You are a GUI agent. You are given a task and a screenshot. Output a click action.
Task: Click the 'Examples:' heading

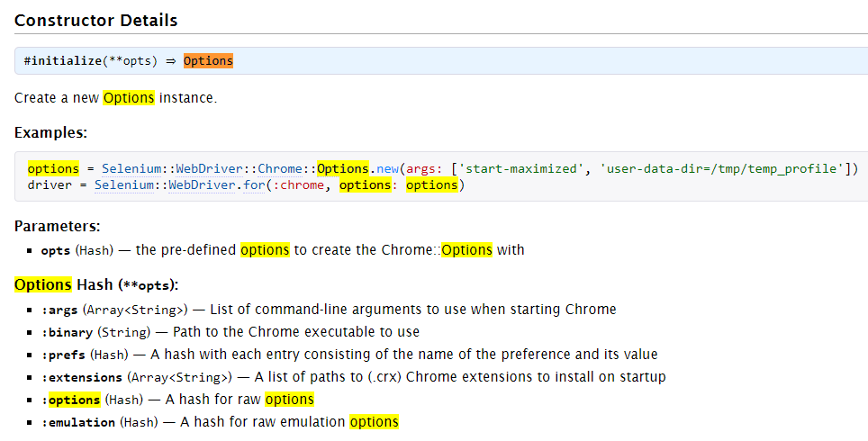point(51,133)
